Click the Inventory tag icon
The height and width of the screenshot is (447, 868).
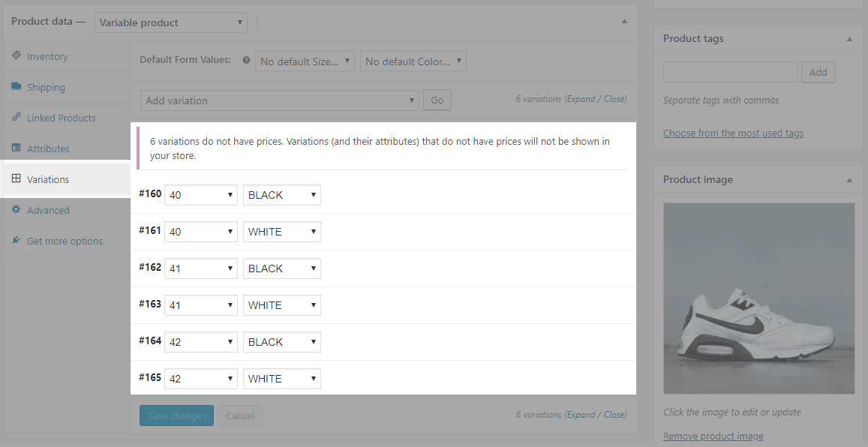(17, 55)
